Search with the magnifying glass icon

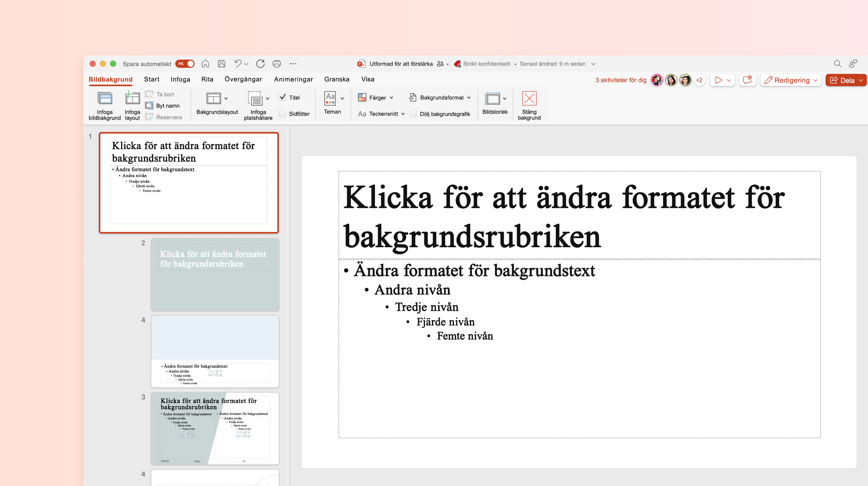pos(837,64)
